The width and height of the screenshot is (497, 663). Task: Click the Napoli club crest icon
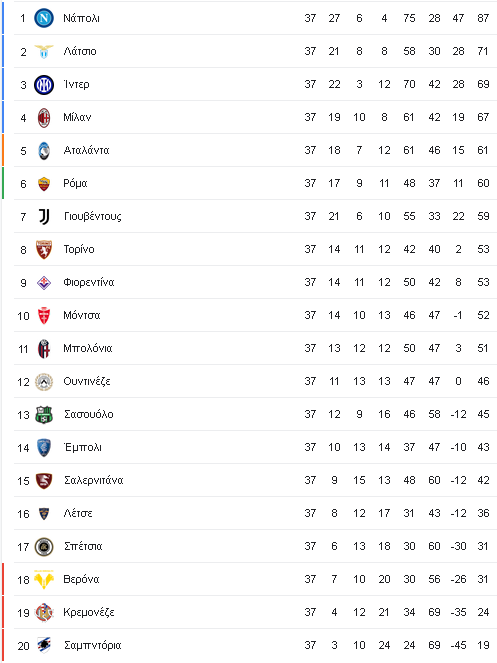tap(44, 18)
